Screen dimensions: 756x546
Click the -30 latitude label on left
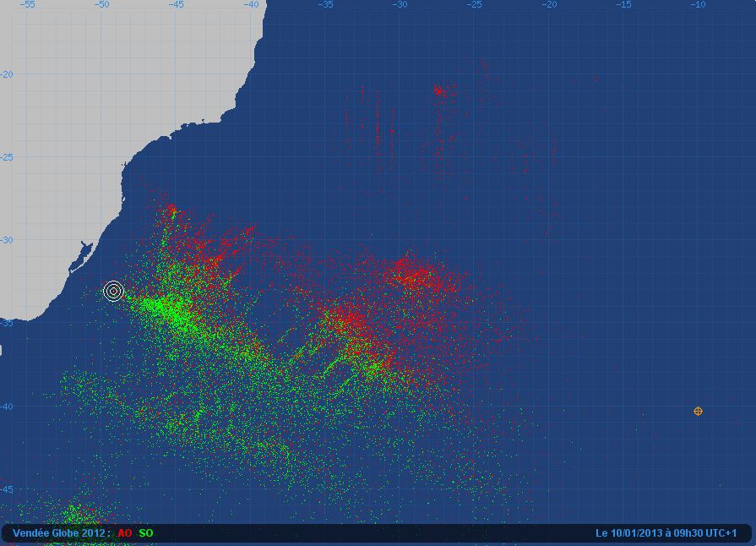point(6,240)
